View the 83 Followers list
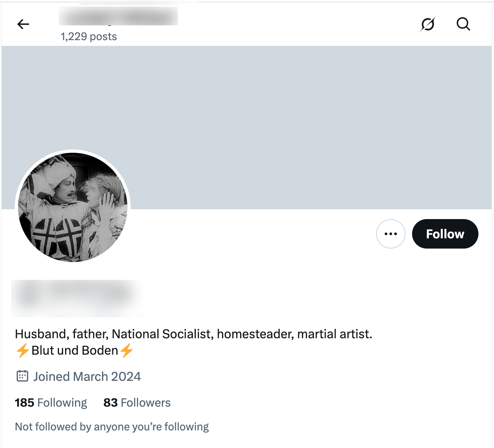Viewport: 494px width, 448px height. coord(137,403)
